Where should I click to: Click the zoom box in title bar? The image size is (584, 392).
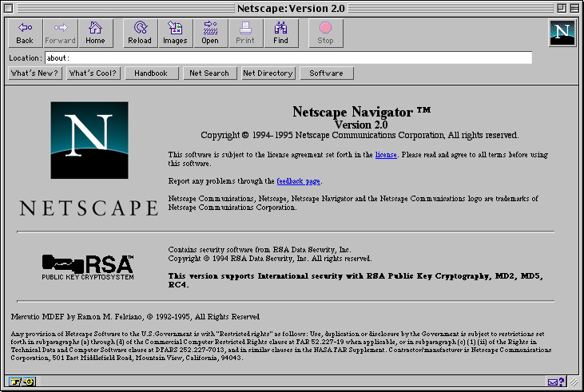[562, 8]
